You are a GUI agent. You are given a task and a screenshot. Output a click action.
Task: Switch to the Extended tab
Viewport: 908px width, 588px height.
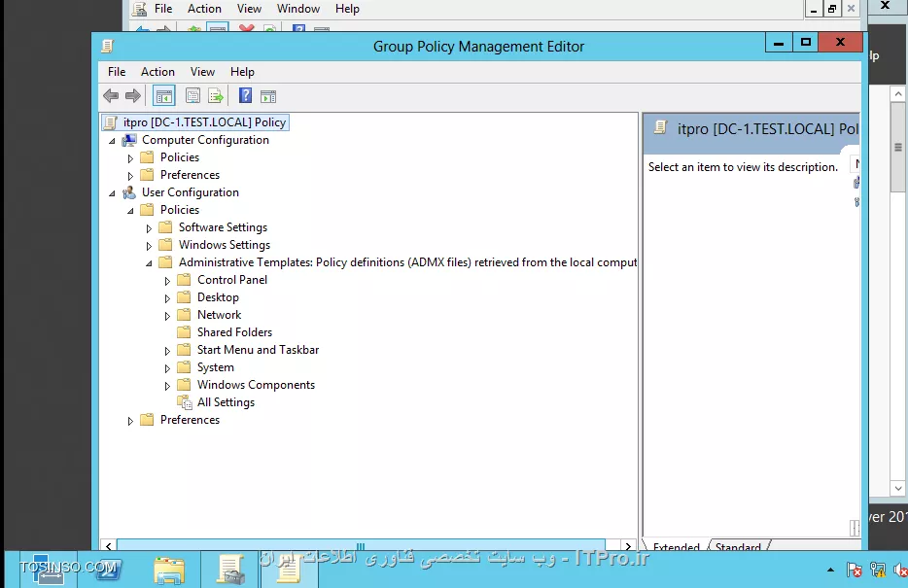click(x=676, y=546)
